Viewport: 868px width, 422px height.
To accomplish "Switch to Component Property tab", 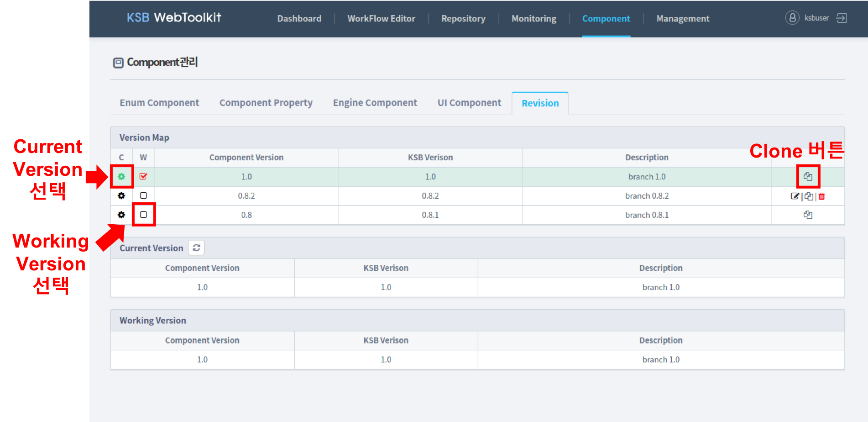I will tap(266, 103).
